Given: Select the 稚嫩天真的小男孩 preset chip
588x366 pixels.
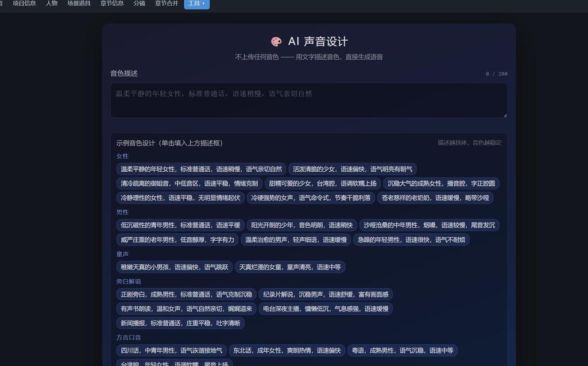Looking at the screenshot, I should click(175, 267).
